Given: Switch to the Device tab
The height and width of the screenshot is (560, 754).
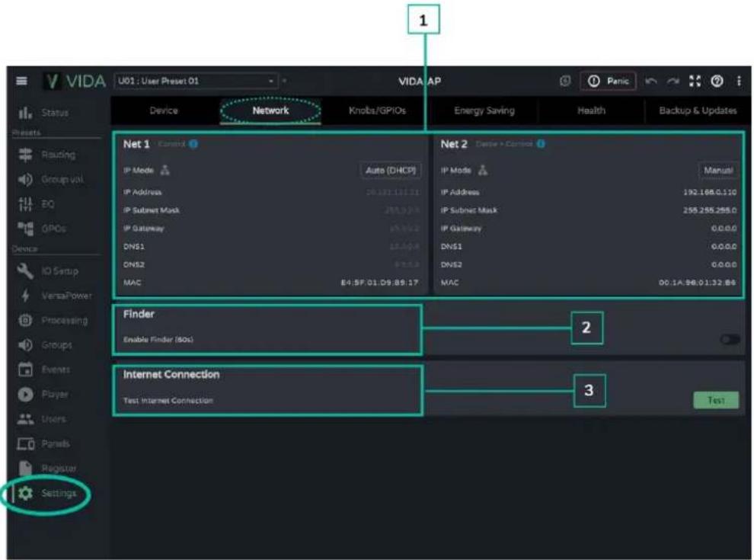Looking at the screenshot, I should pos(164,110).
